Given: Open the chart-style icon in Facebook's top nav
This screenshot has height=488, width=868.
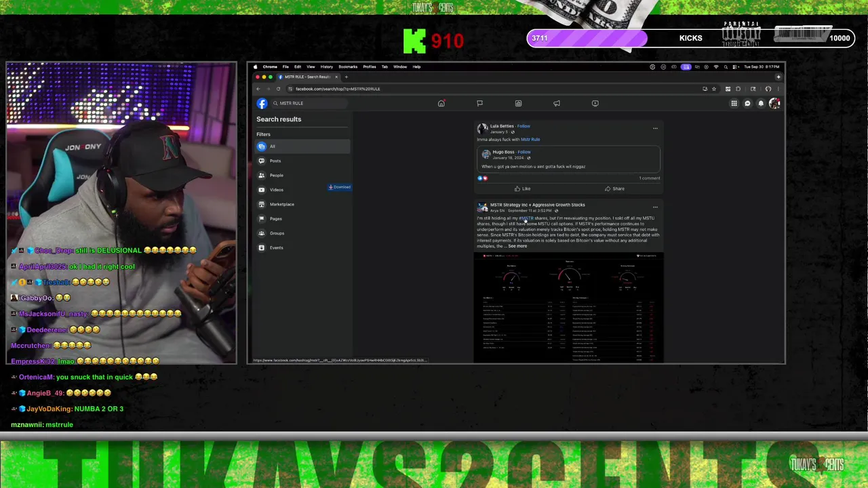Looking at the screenshot, I should coord(518,103).
